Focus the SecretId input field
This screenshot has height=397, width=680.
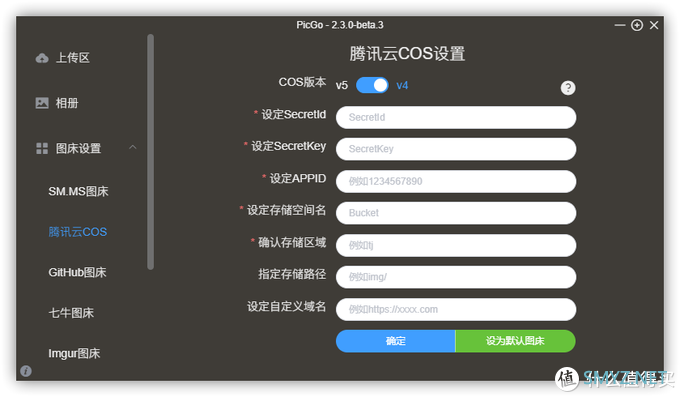[456, 117]
